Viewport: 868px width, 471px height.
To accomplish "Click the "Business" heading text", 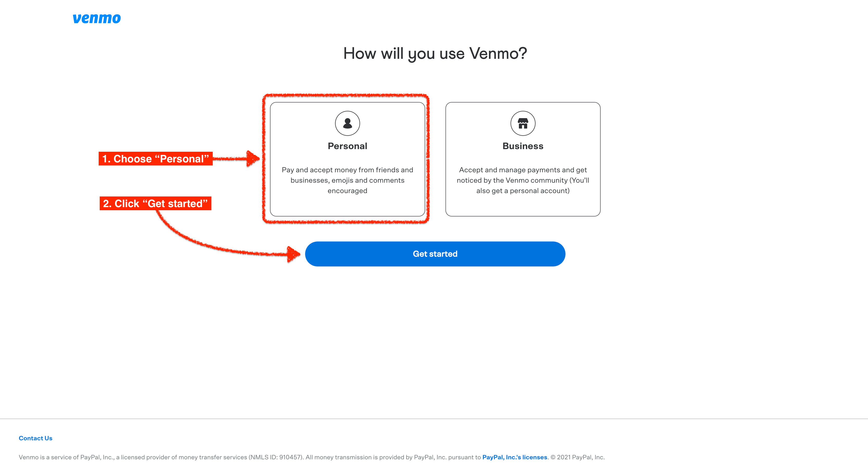I will 523,146.
